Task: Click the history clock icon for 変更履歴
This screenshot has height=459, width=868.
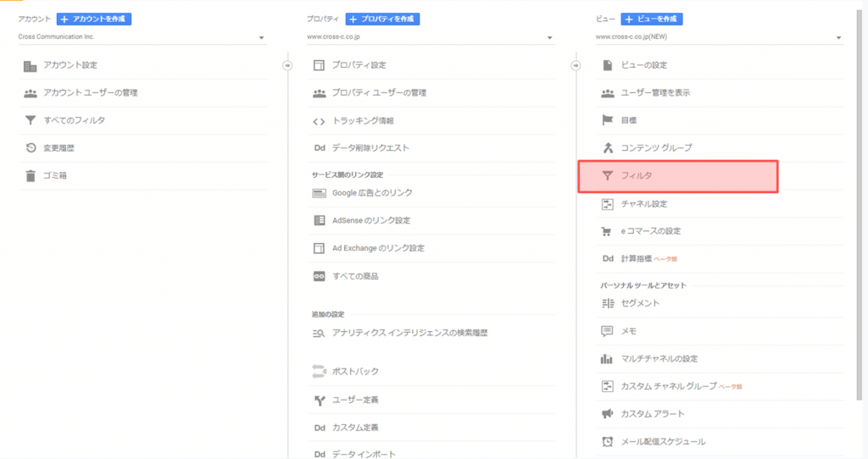Action: point(31,148)
